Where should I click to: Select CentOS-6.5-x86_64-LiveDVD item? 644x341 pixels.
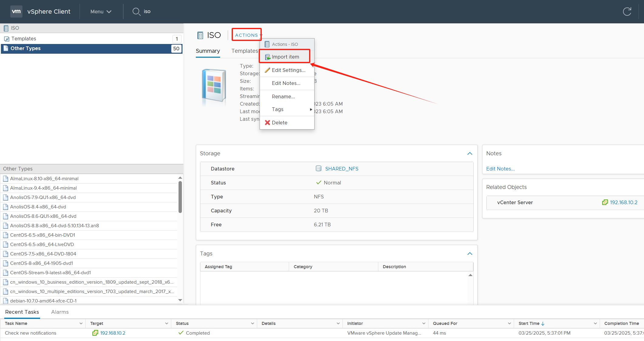tap(89, 245)
